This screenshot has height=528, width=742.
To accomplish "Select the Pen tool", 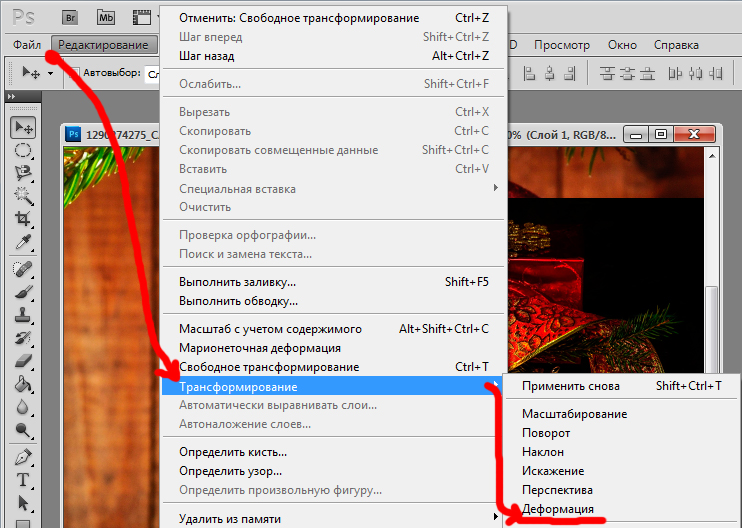I will click(23, 458).
